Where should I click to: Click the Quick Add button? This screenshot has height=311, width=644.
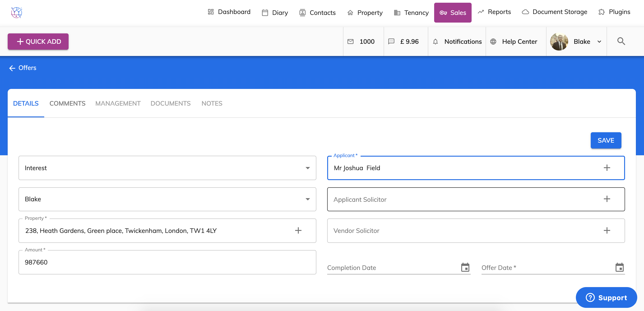[x=38, y=42]
